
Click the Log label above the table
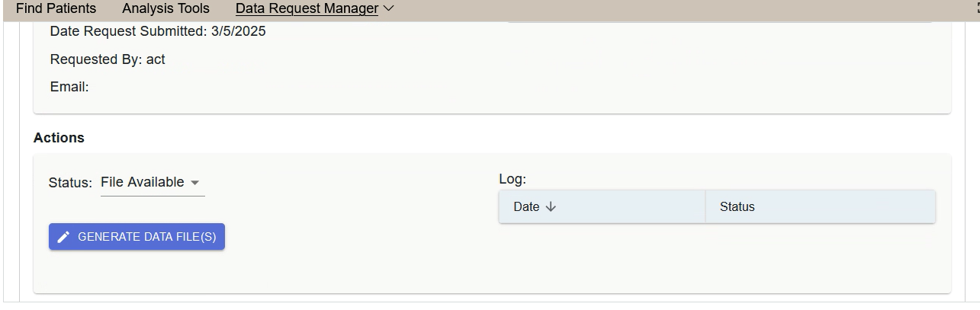point(512,180)
